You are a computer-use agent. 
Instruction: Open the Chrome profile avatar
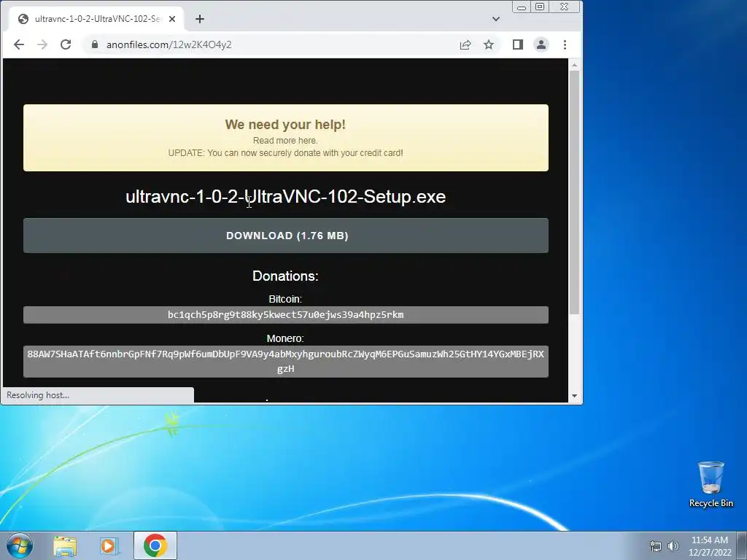(541, 44)
